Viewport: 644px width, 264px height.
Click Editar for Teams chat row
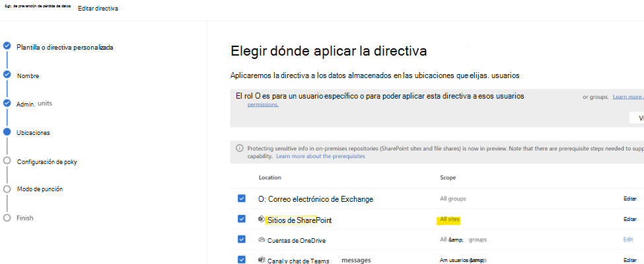point(629,260)
